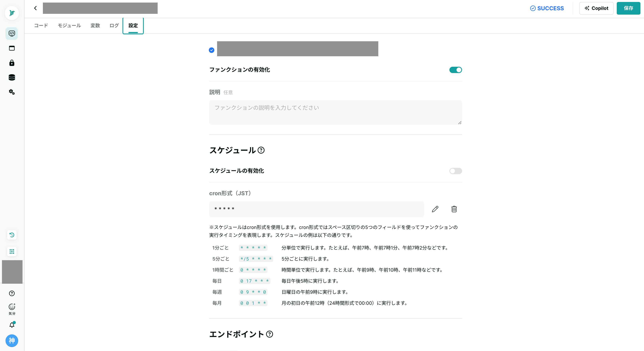Open the code functions sidebar icon
The width and height of the screenshot is (644, 351).
(x=12, y=33)
